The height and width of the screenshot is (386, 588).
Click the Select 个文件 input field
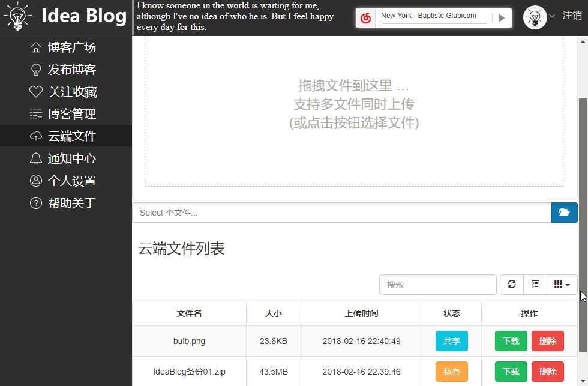click(x=341, y=213)
